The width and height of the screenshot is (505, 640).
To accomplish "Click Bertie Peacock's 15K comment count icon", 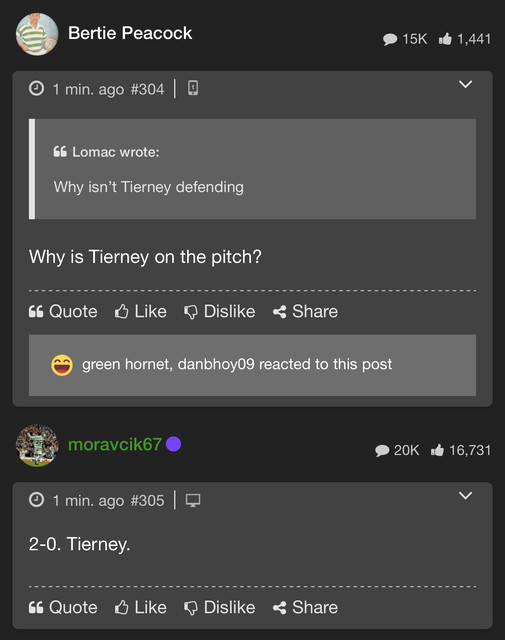I will (x=390, y=39).
